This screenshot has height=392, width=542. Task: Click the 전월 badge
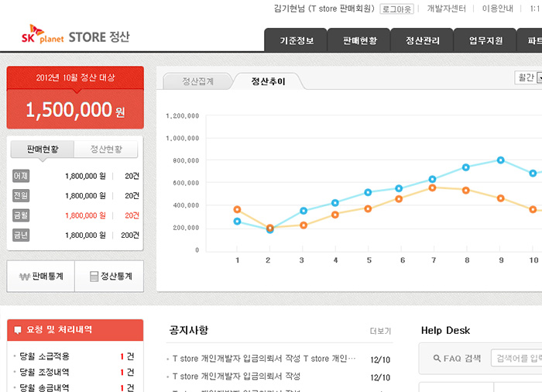pyautogui.click(x=21, y=196)
